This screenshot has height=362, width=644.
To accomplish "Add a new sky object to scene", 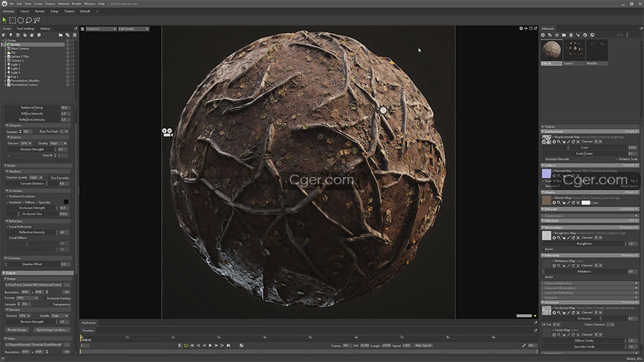I will 4,35.
